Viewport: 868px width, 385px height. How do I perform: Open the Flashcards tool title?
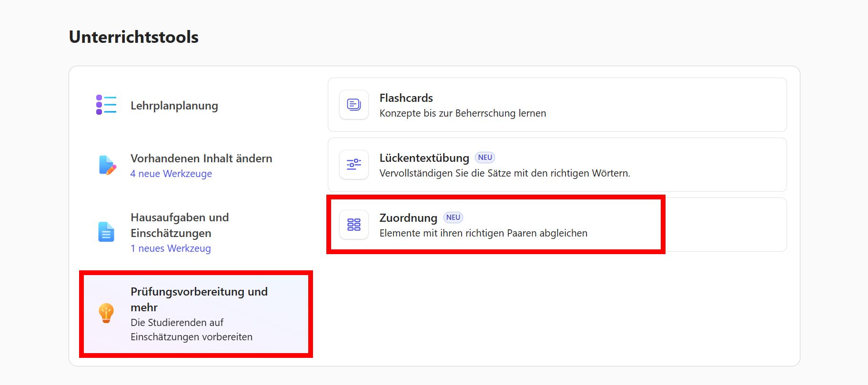[406, 98]
